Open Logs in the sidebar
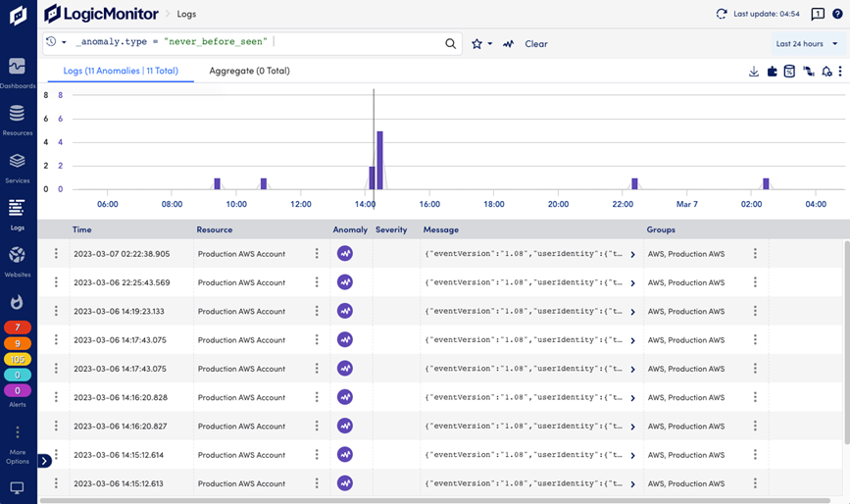This screenshot has width=850, height=504. tap(18, 215)
